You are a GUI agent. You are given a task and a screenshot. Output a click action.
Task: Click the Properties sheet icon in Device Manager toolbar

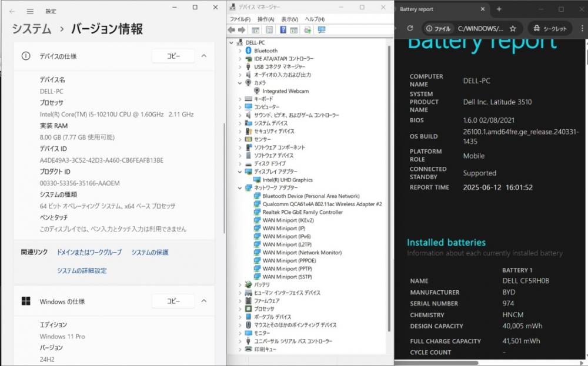click(x=269, y=30)
